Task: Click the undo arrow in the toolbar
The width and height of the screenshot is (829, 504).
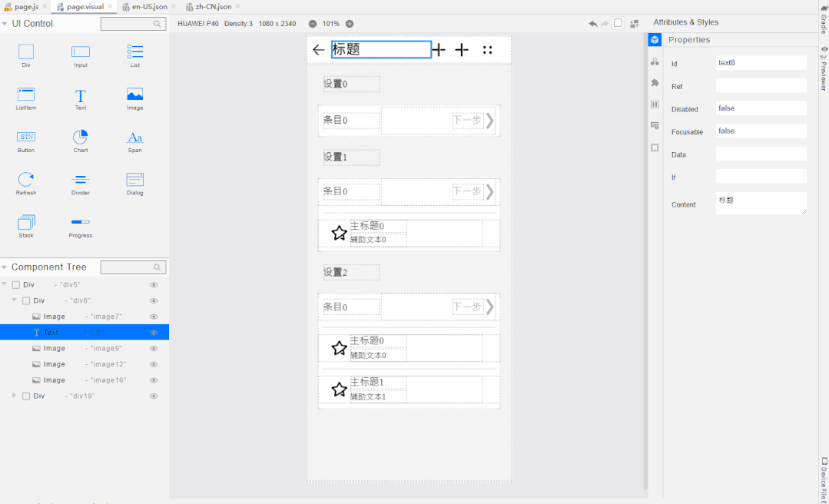Action: point(592,24)
